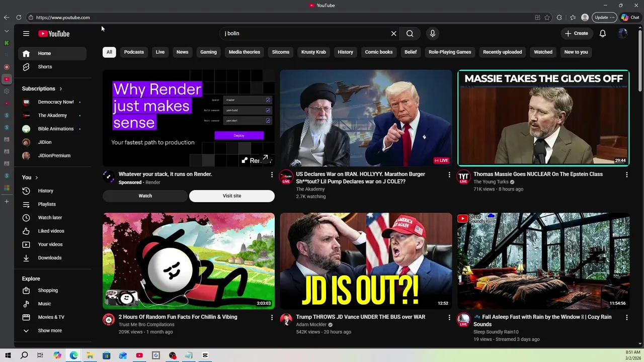Select the Krusty Krab chip
Image resolution: width=644 pixels, height=362 pixels.
[x=313, y=52]
